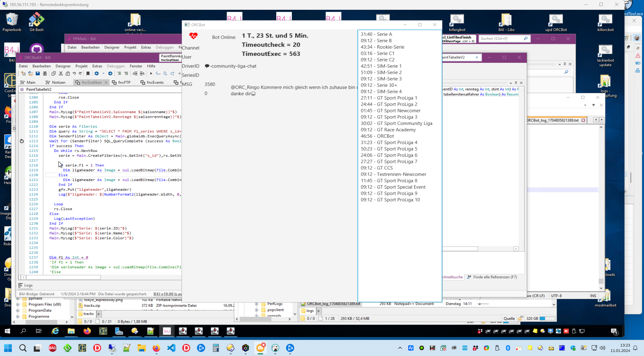The image size is (644, 356).
Task: Click the Undo arrow in B4J toolbar
Action: tap(74, 74)
